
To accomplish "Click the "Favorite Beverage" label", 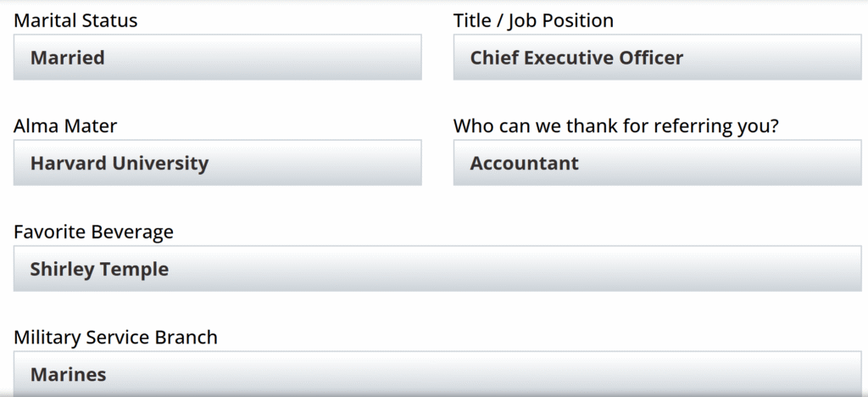I will click(x=93, y=232).
